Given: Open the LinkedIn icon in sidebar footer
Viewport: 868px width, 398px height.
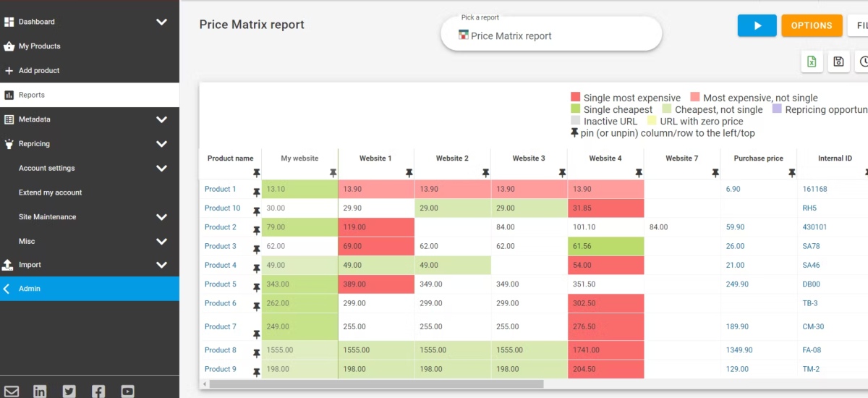Looking at the screenshot, I should (40, 391).
